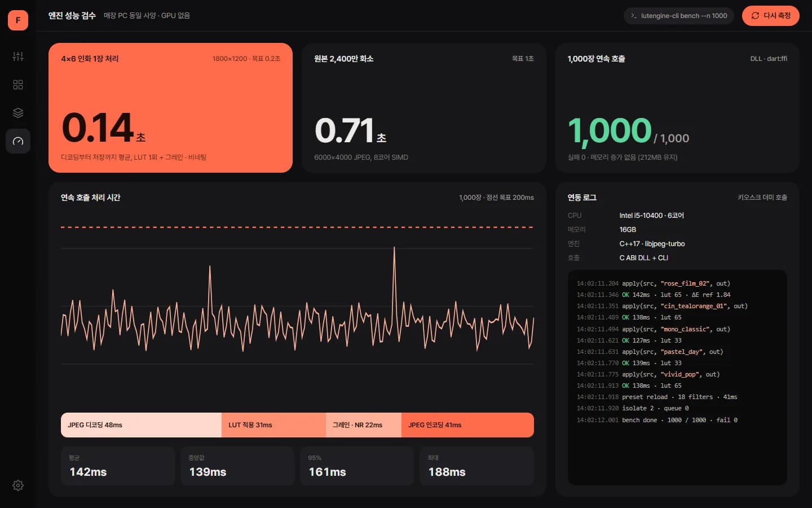Screen dimensions: 812x508
Task: Click the DLL · dart:ffi label
Action: [769, 59]
